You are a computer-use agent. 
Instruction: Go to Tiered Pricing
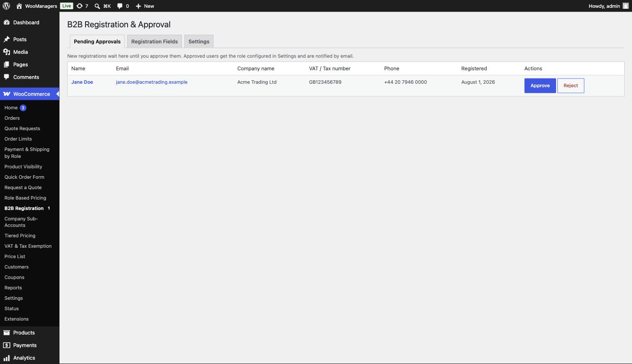20,236
